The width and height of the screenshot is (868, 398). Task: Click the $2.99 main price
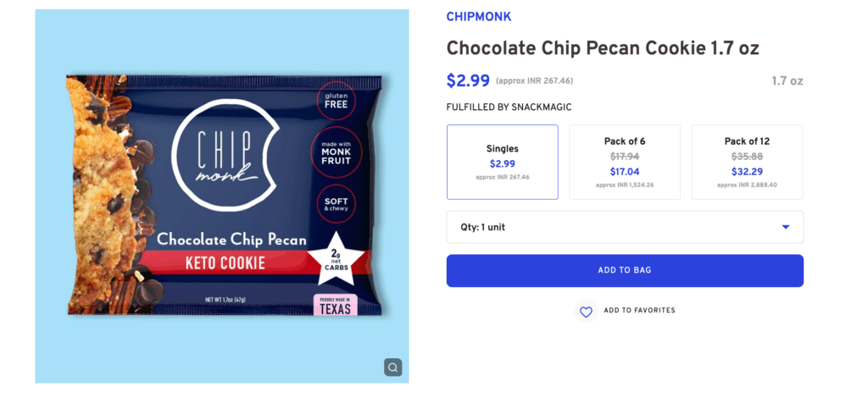point(468,80)
